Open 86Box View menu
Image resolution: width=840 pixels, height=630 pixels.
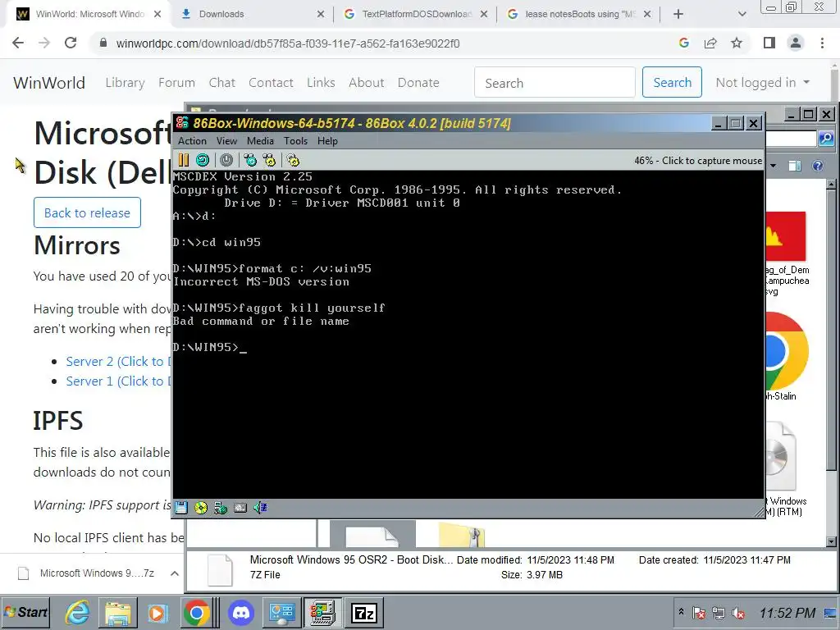tap(226, 141)
